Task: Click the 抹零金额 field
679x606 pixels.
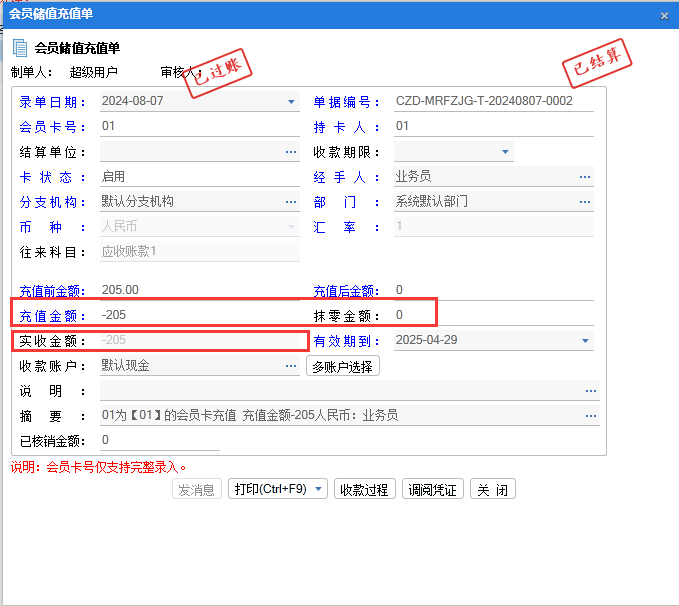Action: (x=494, y=315)
